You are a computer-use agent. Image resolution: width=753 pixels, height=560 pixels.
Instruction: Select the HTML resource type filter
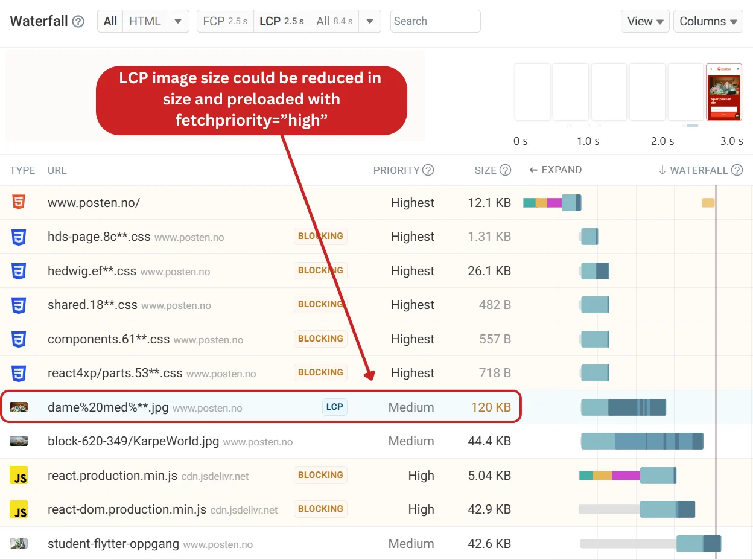(x=145, y=21)
